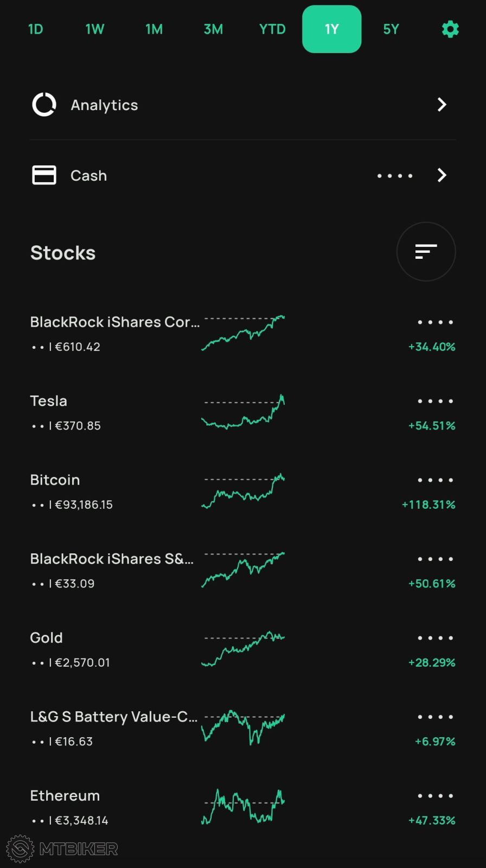486x868 pixels.
Task: Open the settings gear icon
Action: pyautogui.click(x=450, y=29)
